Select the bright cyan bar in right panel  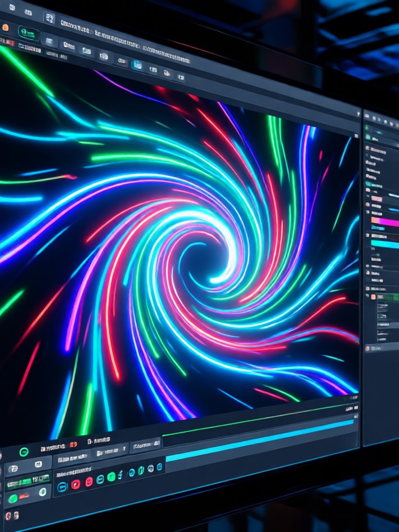385,244
